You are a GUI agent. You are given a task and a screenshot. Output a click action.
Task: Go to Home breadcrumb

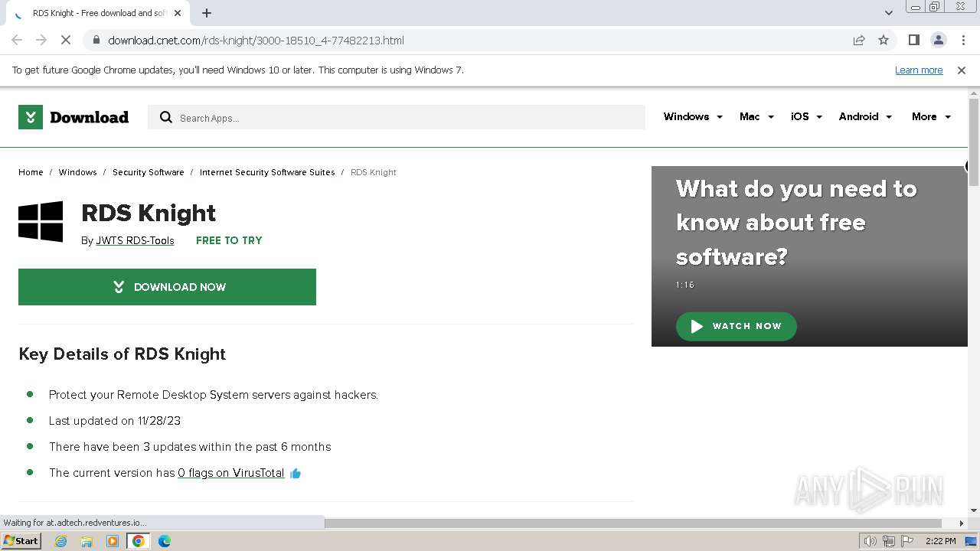[x=31, y=172]
